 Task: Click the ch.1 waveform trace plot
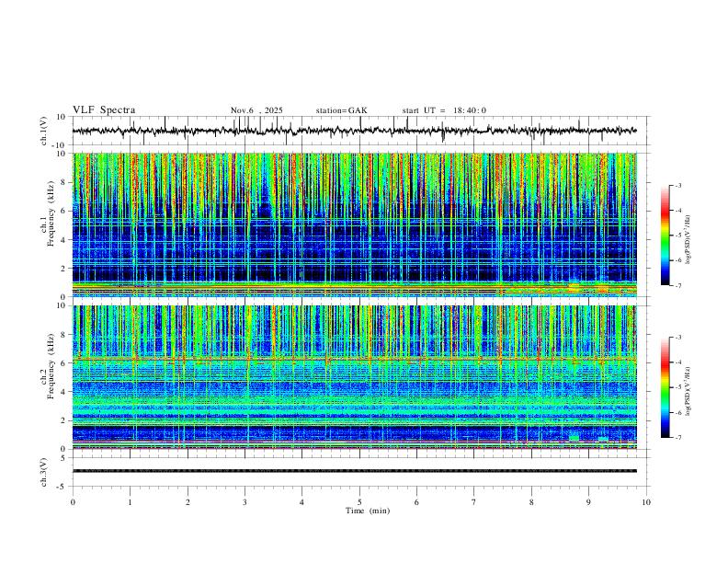tap(354, 131)
